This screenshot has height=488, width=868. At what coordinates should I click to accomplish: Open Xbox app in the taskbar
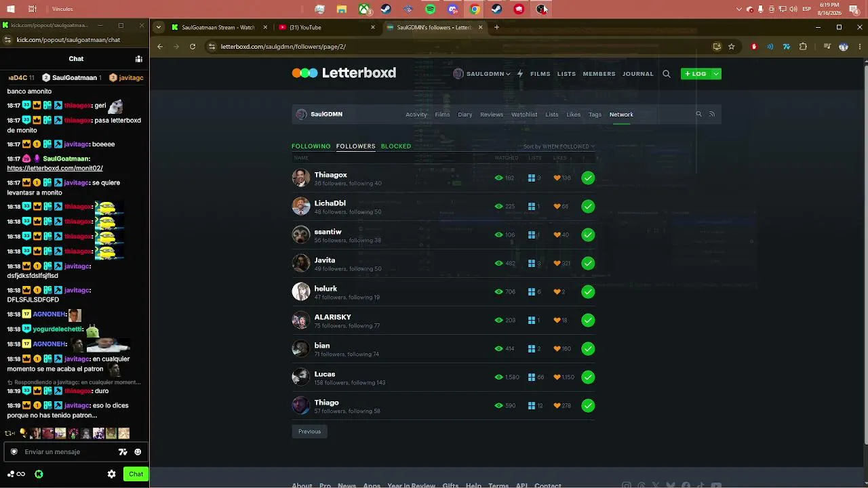click(x=364, y=9)
